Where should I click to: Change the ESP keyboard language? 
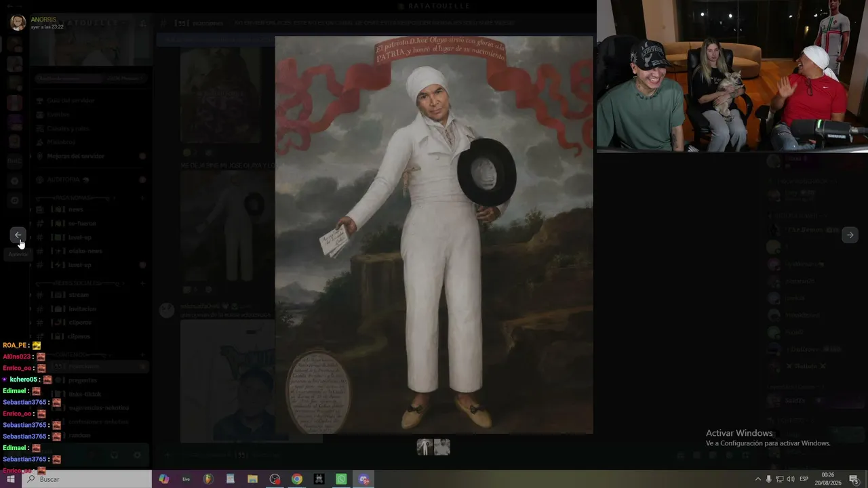(x=804, y=479)
